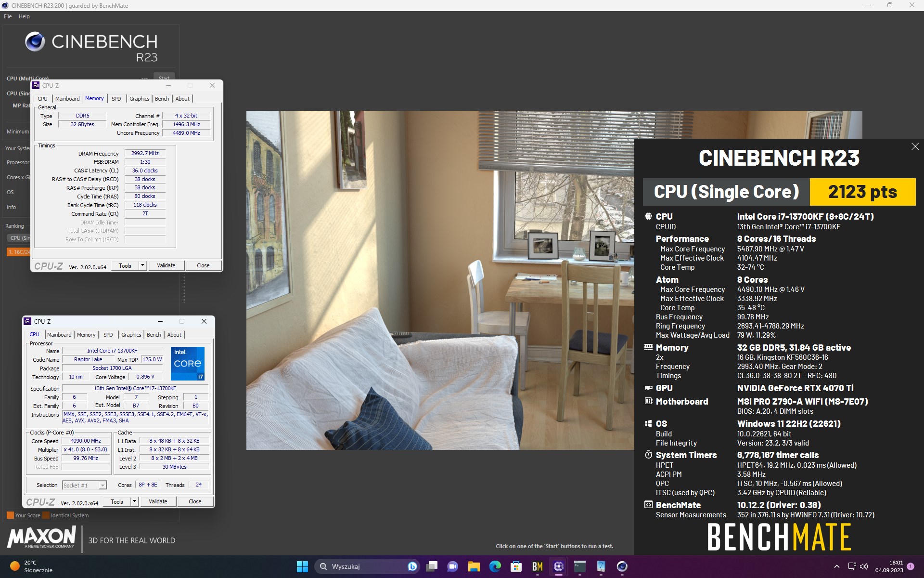Open File Explorer from the taskbar

pyautogui.click(x=474, y=566)
